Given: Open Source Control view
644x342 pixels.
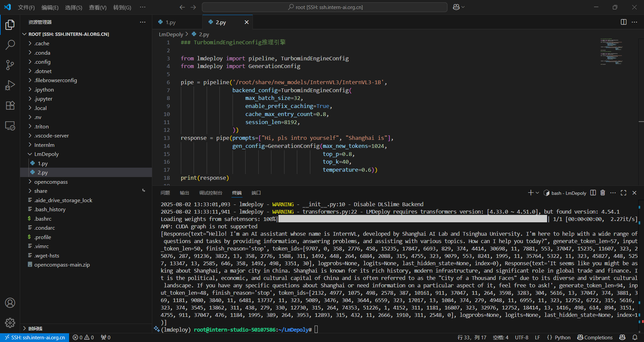Looking at the screenshot, I should tap(10, 65).
